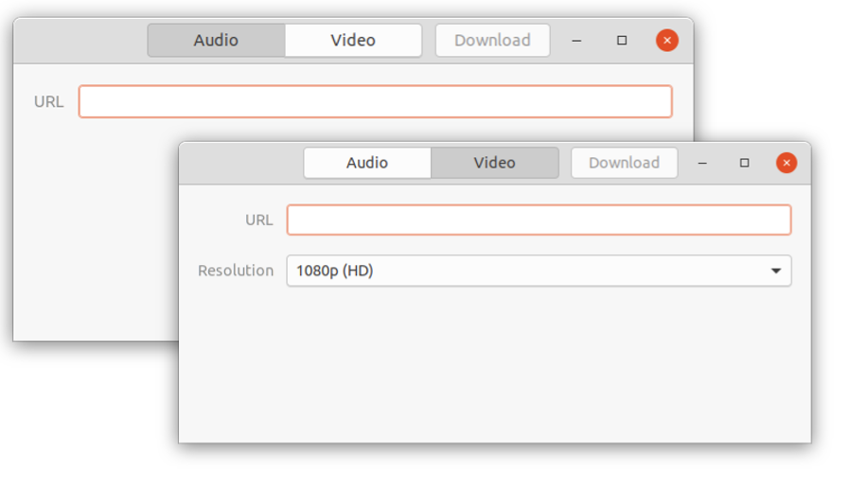Open the Resolution 1080p (HD) dropdown
This screenshot has width=868, height=492.
[540, 271]
